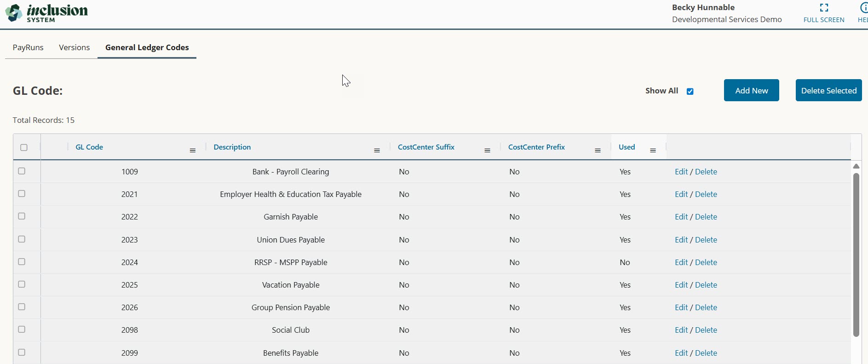Delete the Bank - Payroll Clearing row
Viewport: 868px width, 364px height.
click(x=706, y=172)
